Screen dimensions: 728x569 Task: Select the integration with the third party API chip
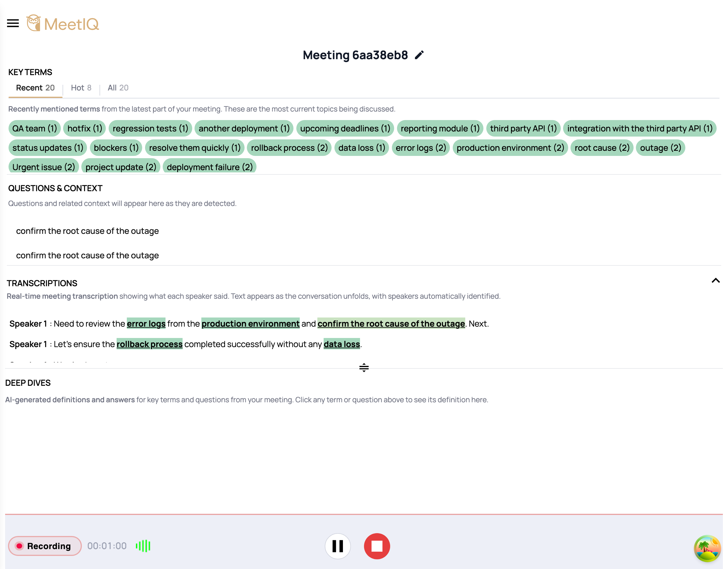pyautogui.click(x=640, y=128)
